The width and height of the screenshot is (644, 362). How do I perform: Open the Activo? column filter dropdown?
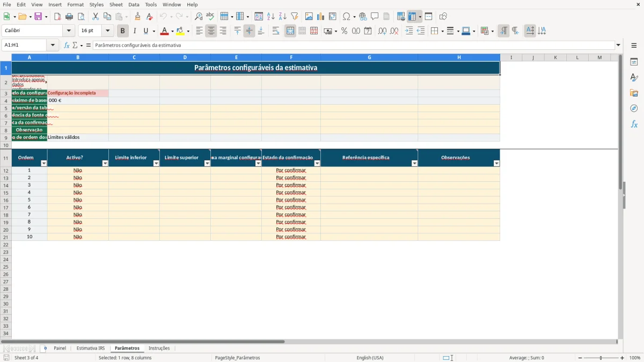tap(105, 164)
